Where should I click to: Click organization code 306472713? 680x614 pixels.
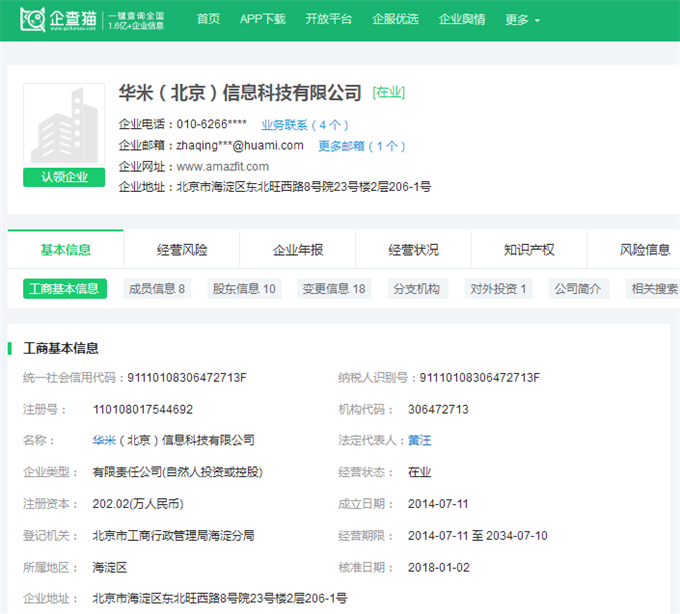point(438,409)
